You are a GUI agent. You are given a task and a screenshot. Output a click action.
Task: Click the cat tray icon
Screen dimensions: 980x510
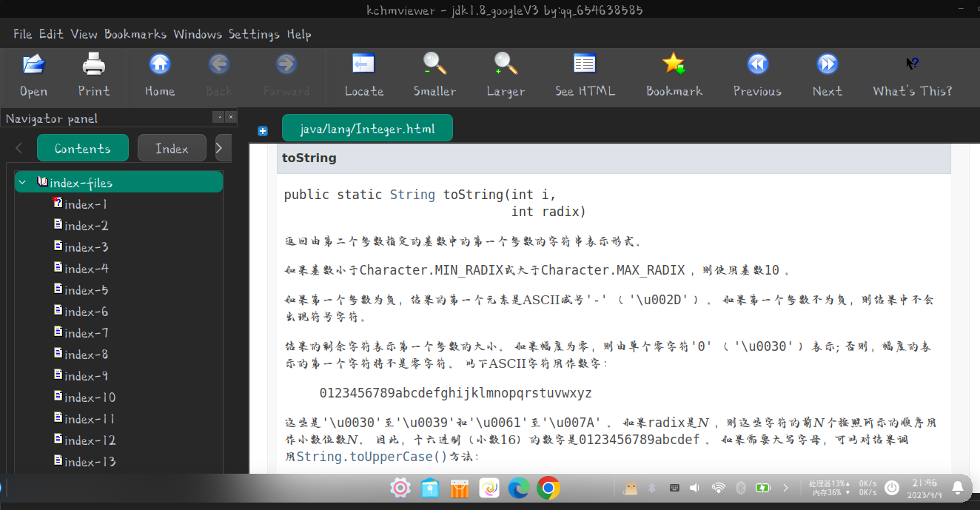pos(631,488)
